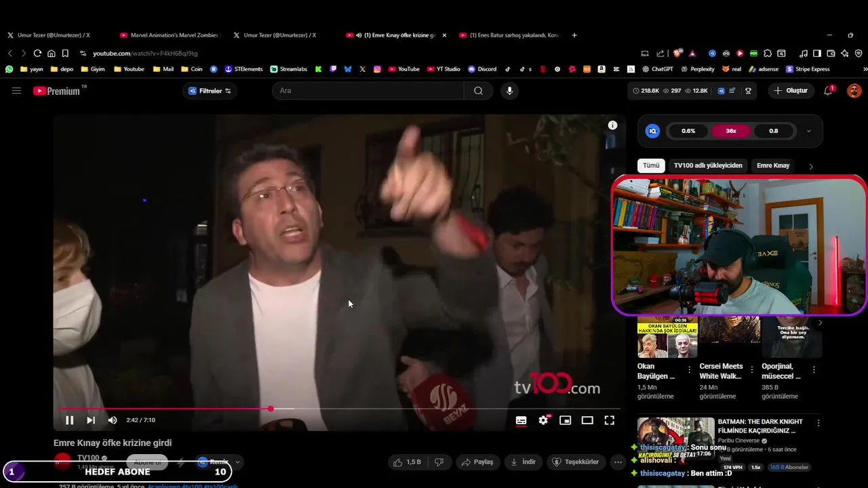Open options for Batman Dark Knight video
Screen dimensions: 868x488
pyautogui.click(x=818, y=423)
